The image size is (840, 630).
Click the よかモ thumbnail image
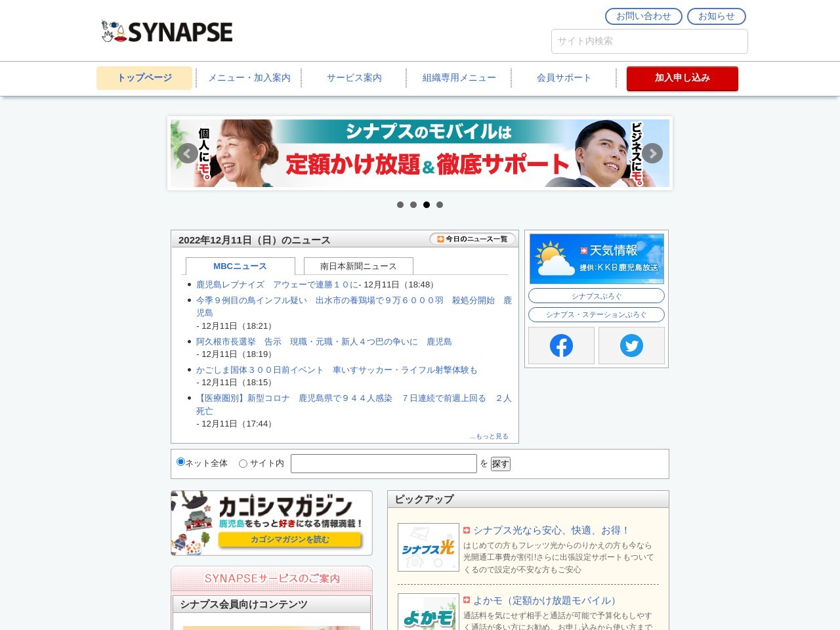pyautogui.click(x=429, y=612)
